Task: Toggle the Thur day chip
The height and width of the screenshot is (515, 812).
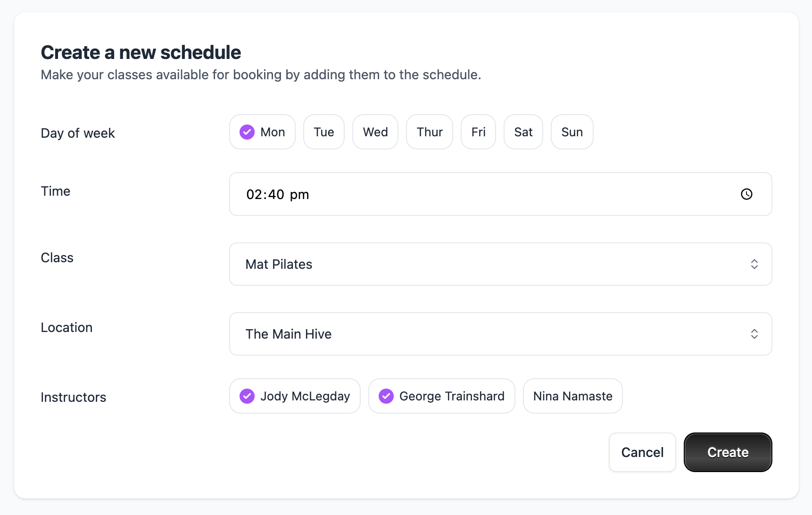Action: [x=430, y=132]
